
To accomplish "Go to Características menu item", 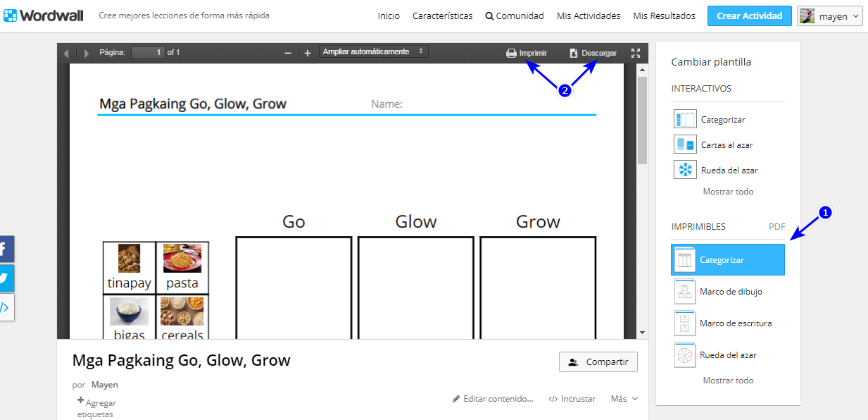I will pos(442,16).
